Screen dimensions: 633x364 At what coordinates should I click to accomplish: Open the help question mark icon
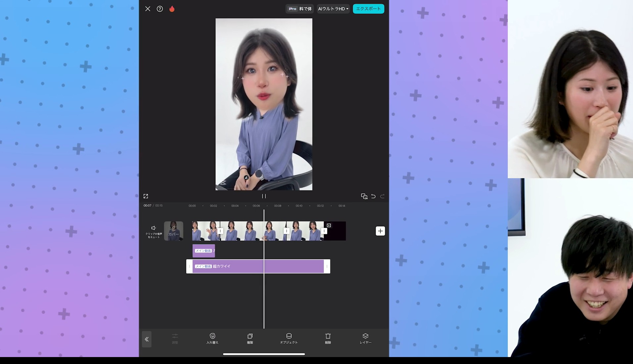160,9
